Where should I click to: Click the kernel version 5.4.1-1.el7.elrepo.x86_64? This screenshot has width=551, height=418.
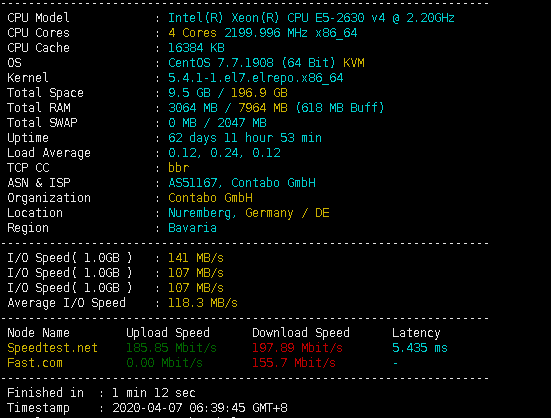pyautogui.click(x=256, y=78)
